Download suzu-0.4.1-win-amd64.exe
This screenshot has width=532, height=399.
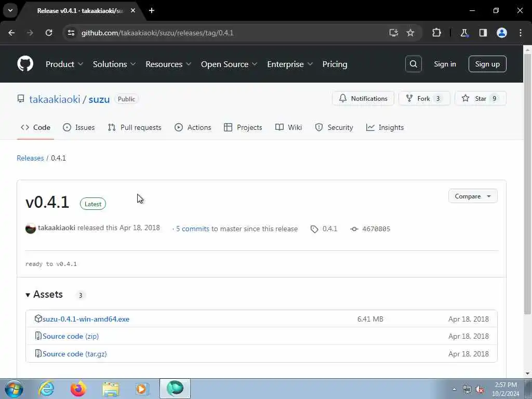(86, 319)
